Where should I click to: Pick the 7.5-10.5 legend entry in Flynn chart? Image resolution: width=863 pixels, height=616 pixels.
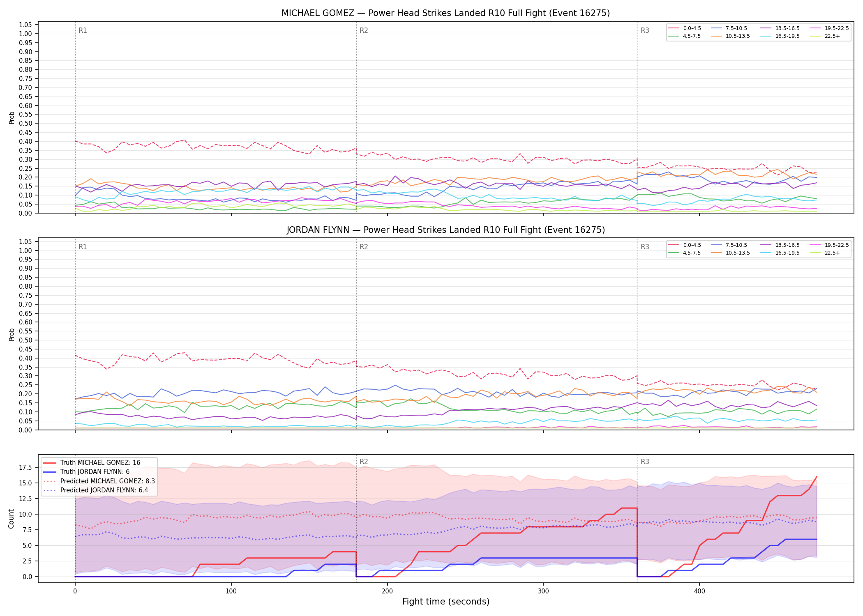point(728,245)
